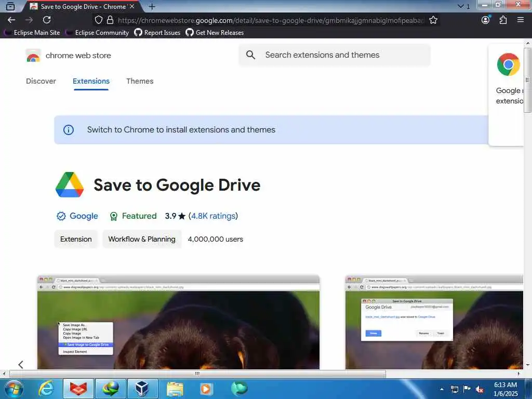Switch to the Themes tab
This screenshot has width=532, height=399.
tap(140, 81)
